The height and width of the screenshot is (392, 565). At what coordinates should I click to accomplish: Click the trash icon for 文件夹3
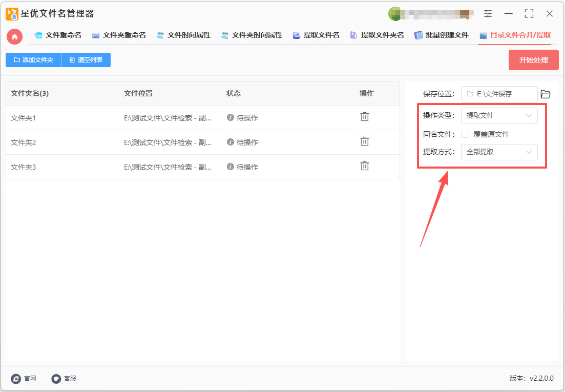[x=364, y=166]
